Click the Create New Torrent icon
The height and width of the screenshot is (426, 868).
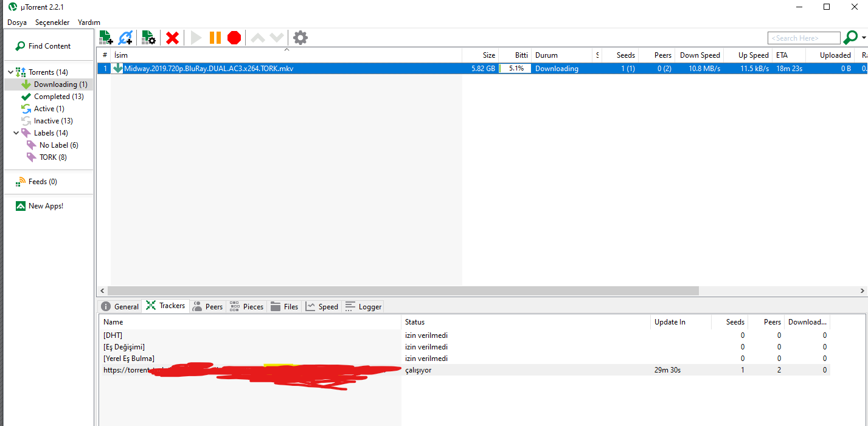point(148,38)
